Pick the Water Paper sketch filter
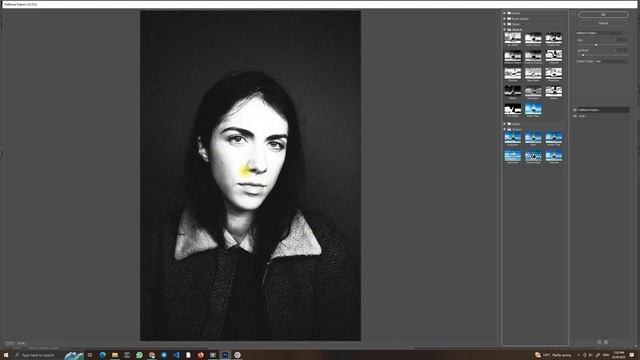Viewport: 640px width, 360px height. (533, 109)
